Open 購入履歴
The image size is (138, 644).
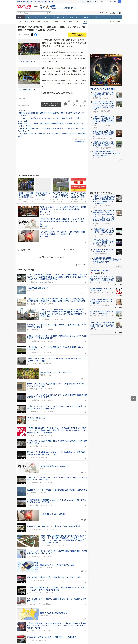point(112,13)
